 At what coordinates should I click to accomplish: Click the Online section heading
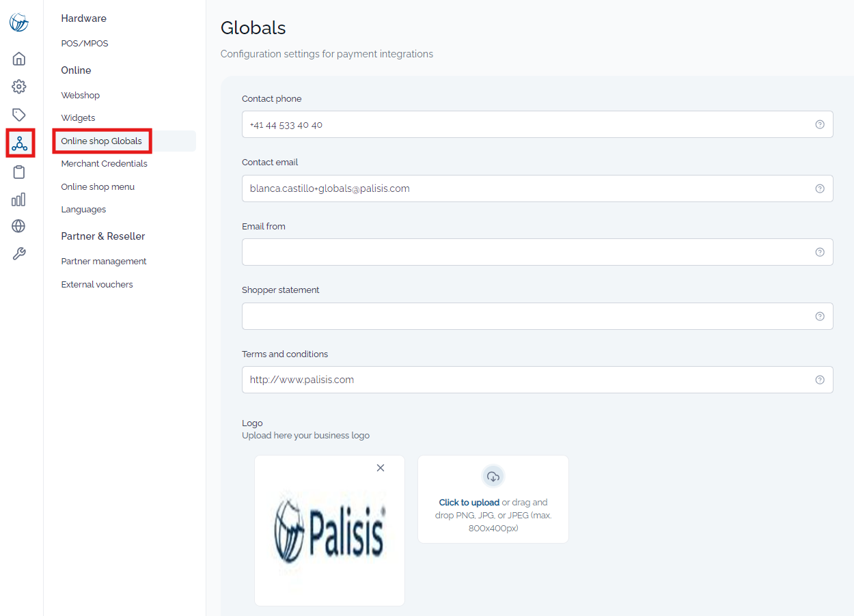pyautogui.click(x=76, y=70)
